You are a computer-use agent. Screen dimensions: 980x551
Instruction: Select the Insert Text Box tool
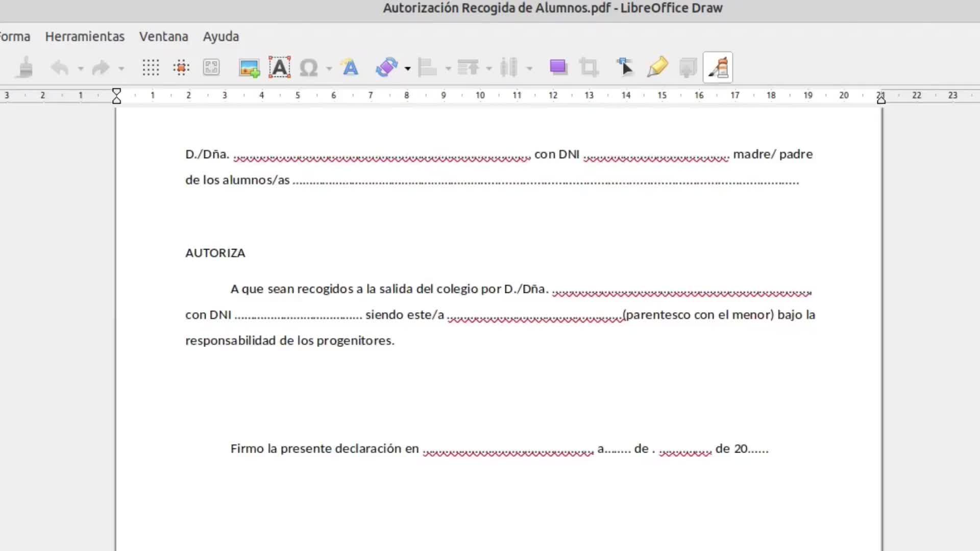(x=280, y=67)
